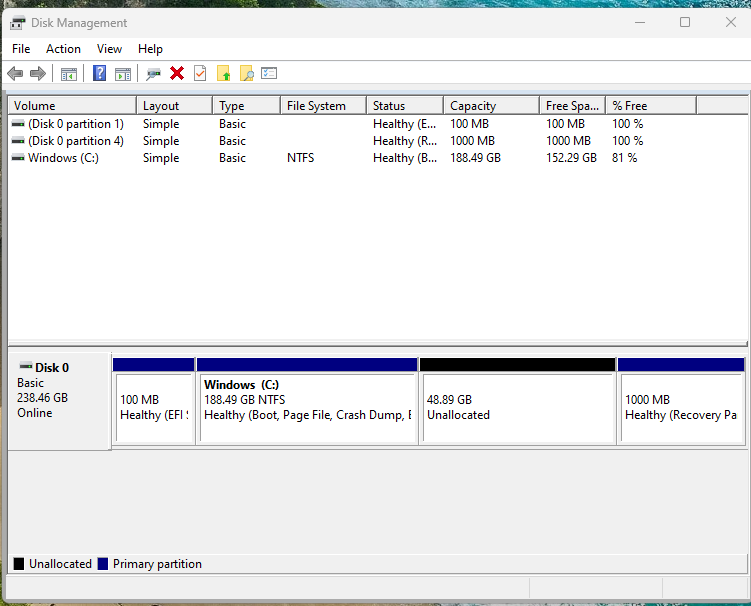Viewport: 751px width, 606px height.
Task: Sort by Layout column header
Action: click(174, 105)
